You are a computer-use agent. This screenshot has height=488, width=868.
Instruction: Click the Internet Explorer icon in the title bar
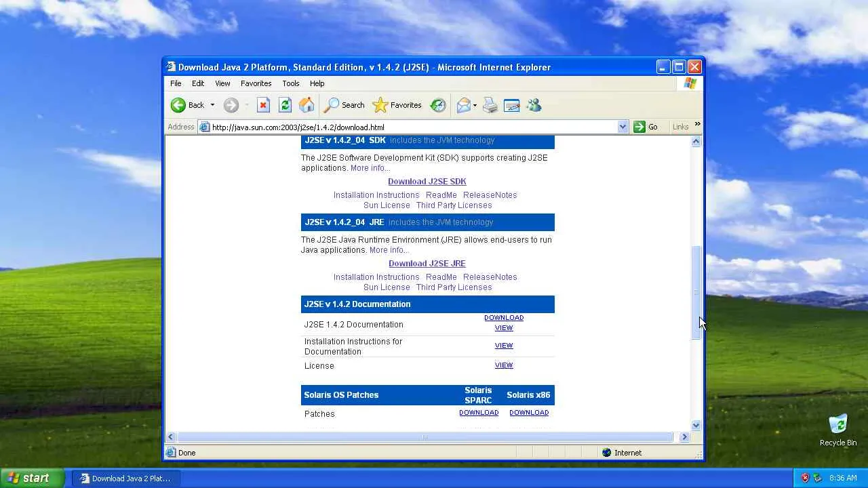172,67
